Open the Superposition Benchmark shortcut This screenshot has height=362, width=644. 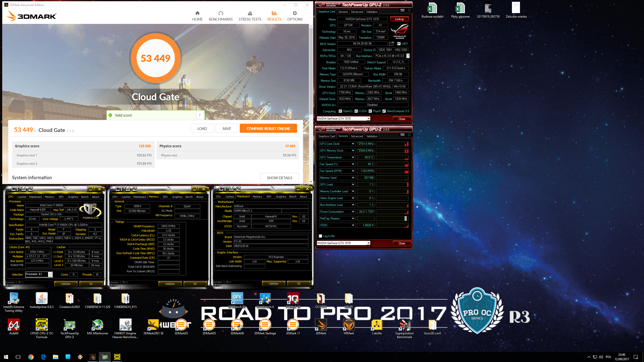click(405, 329)
